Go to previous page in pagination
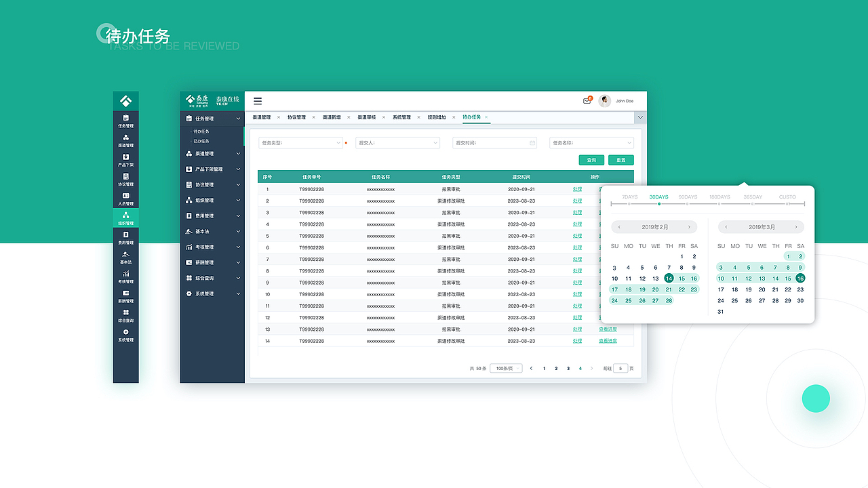 coord(531,369)
